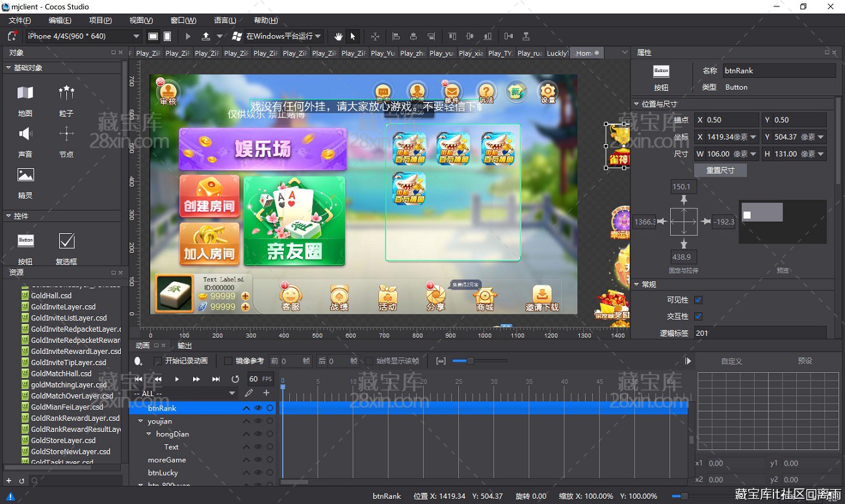
Task: Switch device to portrait orientation
Action: coord(167,36)
